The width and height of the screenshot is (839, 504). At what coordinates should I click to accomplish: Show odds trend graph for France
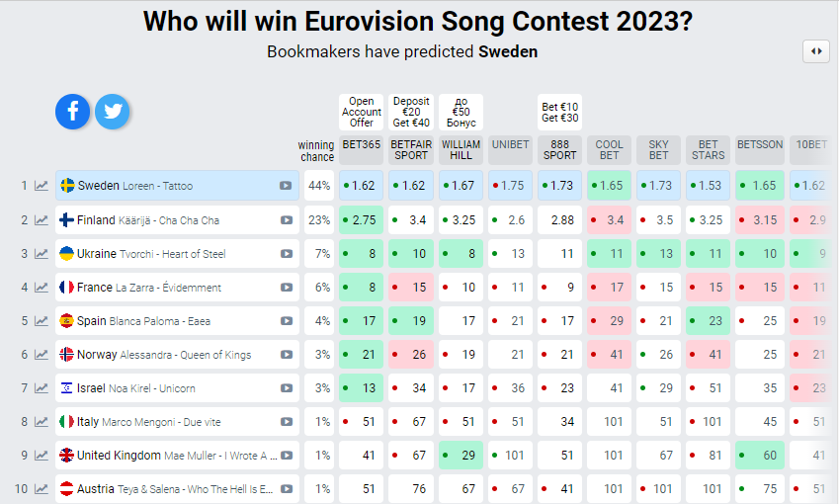point(42,288)
